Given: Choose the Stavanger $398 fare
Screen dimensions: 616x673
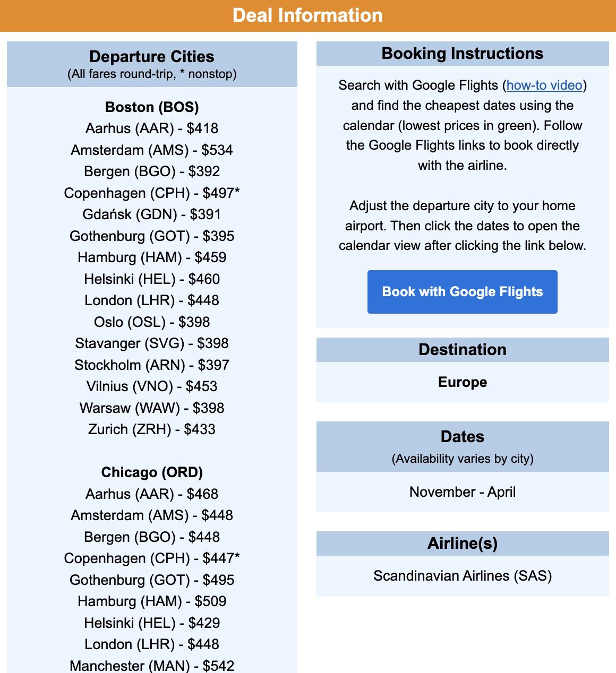Looking at the screenshot, I should (152, 343).
